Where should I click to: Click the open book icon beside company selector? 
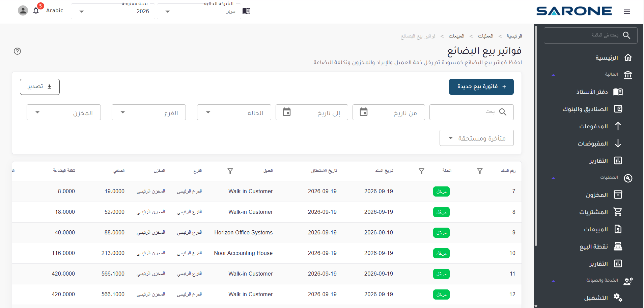247,11
